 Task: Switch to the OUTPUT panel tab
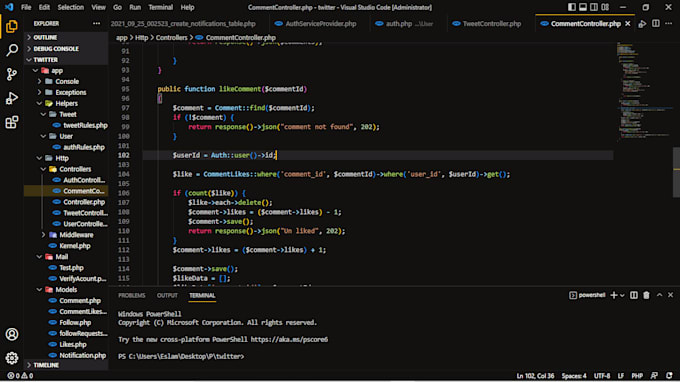point(167,295)
